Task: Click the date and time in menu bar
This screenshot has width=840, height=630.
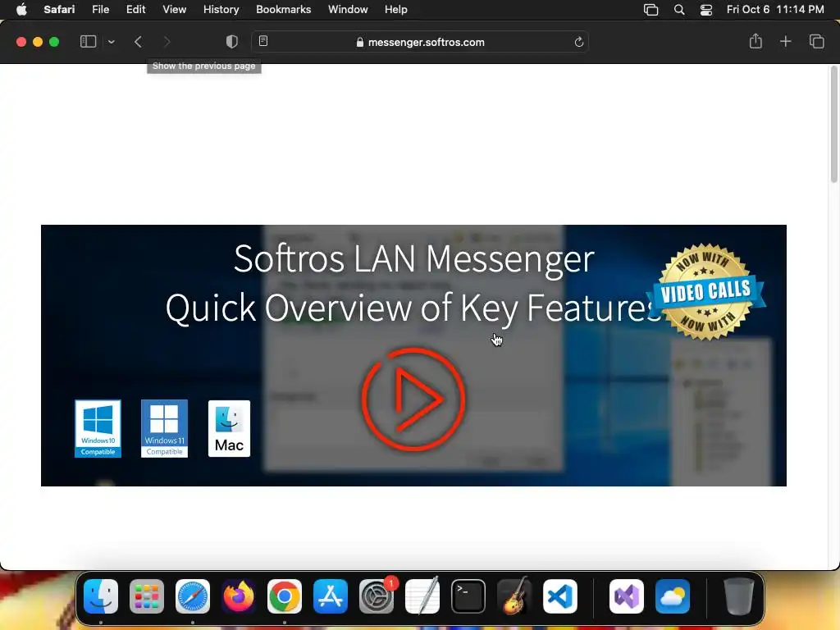Action: pos(775,9)
